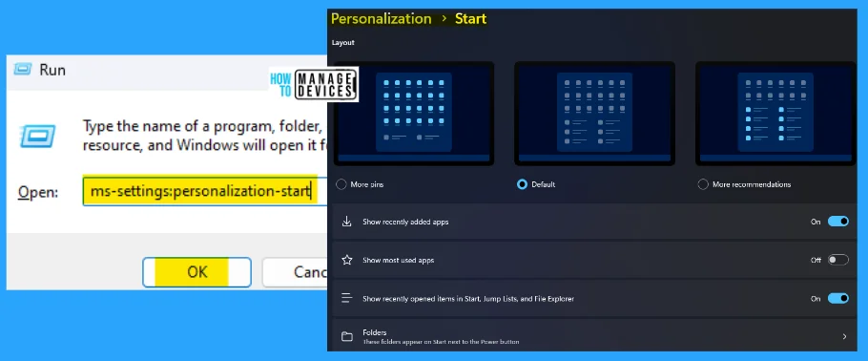This screenshot has height=361, width=868.
Task: Select the Default layout radio button
Action: click(522, 184)
